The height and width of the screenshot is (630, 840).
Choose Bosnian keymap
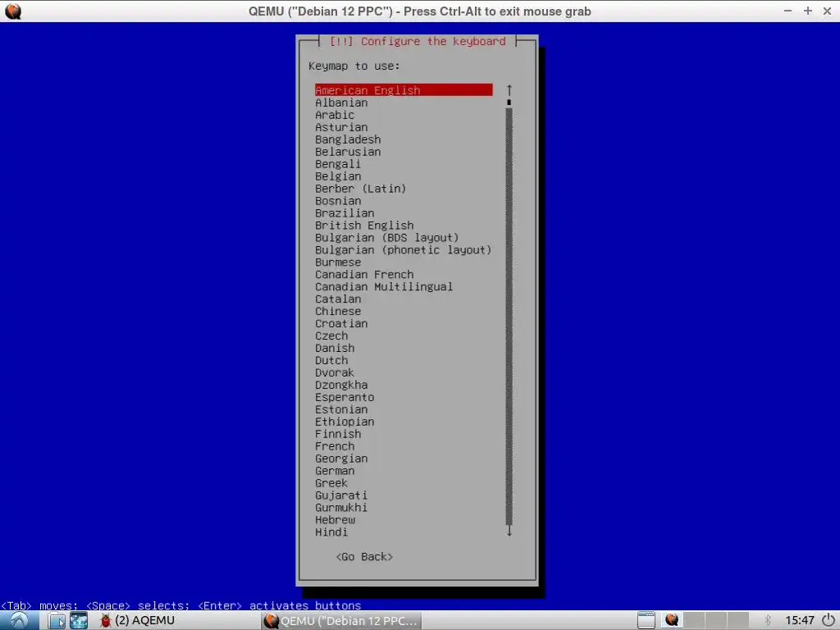(338, 201)
